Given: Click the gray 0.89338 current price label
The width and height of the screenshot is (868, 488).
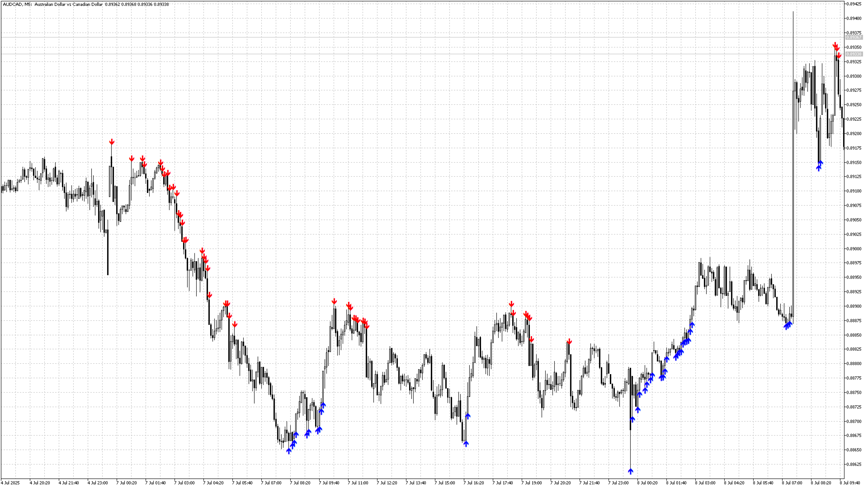Looking at the screenshot, I should point(854,54).
